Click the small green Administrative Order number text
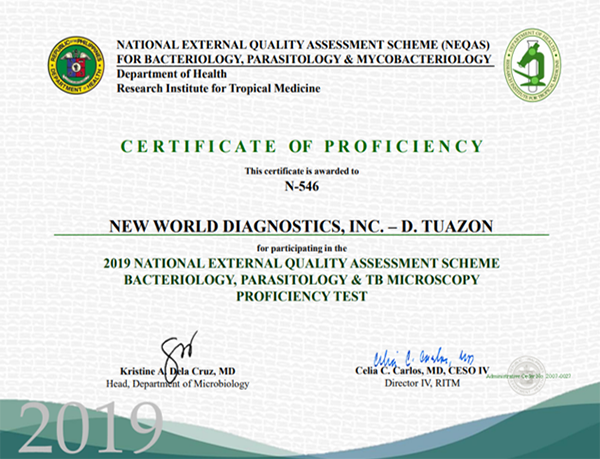 click(x=529, y=376)
